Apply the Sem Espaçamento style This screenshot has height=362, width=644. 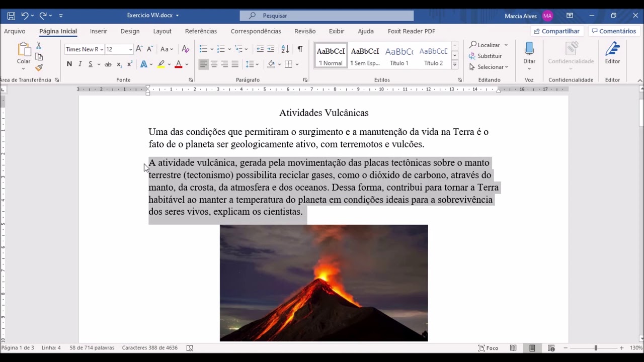[365, 55]
